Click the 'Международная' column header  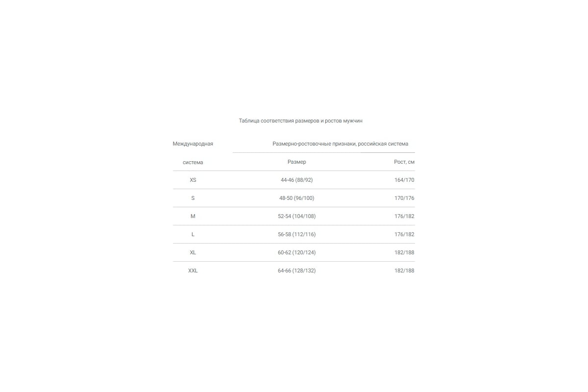point(193,144)
